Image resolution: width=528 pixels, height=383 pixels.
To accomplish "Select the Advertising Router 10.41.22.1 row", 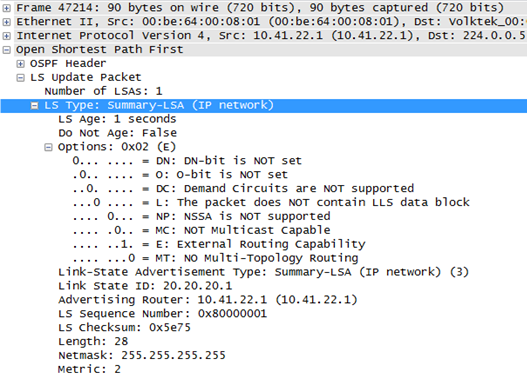I will pyautogui.click(x=208, y=300).
